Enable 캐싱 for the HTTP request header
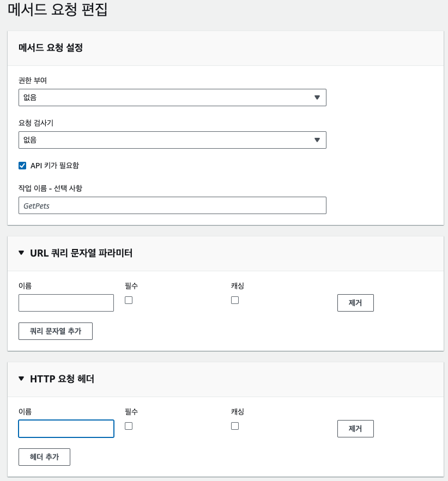 235,426
